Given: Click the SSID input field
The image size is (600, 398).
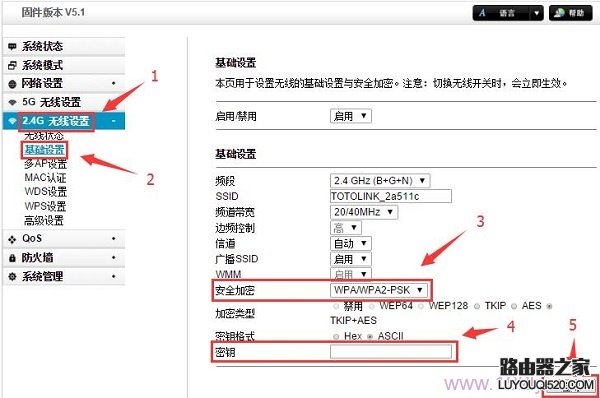Looking at the screenshot, I should 391,196.
